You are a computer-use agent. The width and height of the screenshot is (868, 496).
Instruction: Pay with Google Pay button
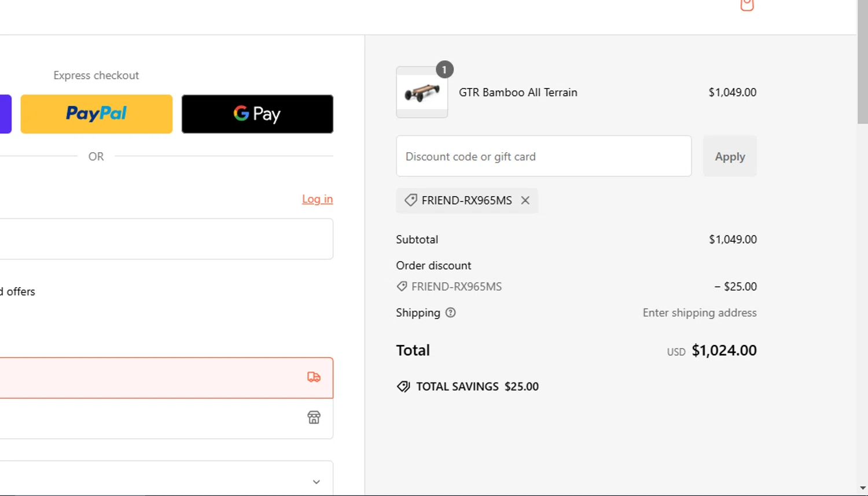pos(258,114)
